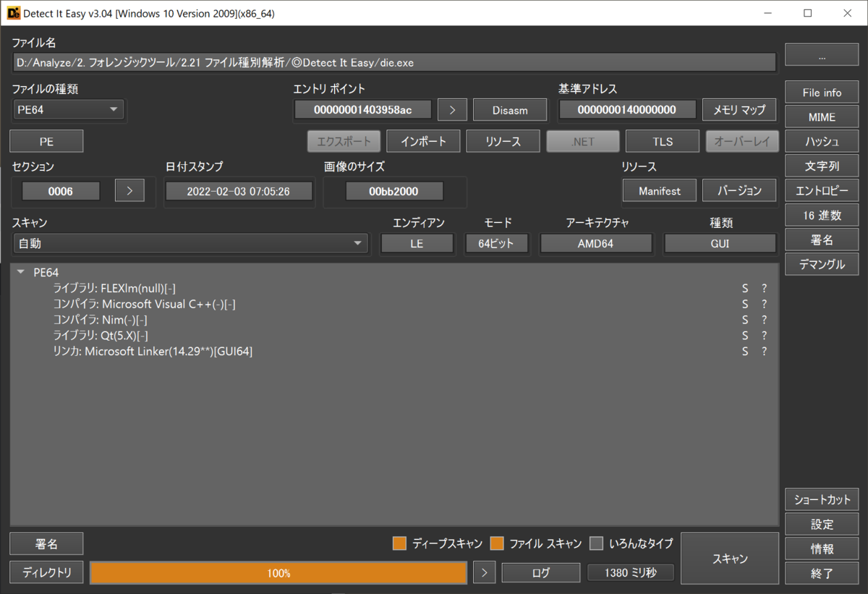
Task: Click S link in Qt row
Action: pos(745,336)
